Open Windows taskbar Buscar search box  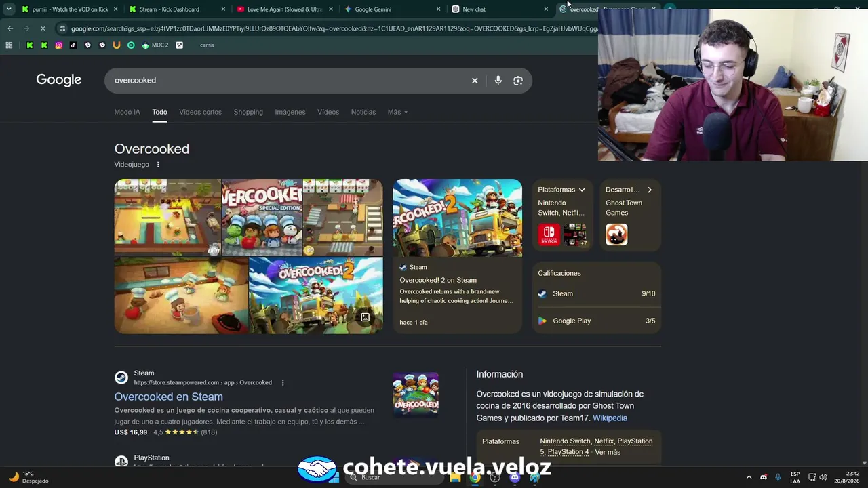point(393,477)
